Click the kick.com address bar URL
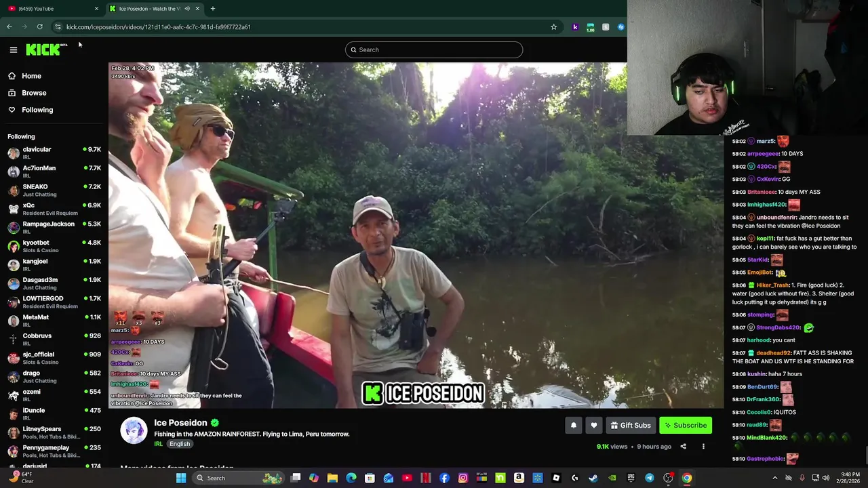868x488 pixels. tap(158, 27)
